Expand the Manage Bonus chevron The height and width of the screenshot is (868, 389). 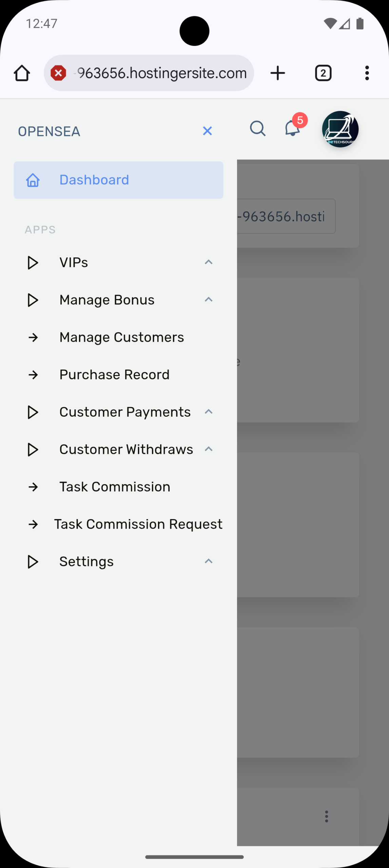pyautogui.click(x=209, y=300)
